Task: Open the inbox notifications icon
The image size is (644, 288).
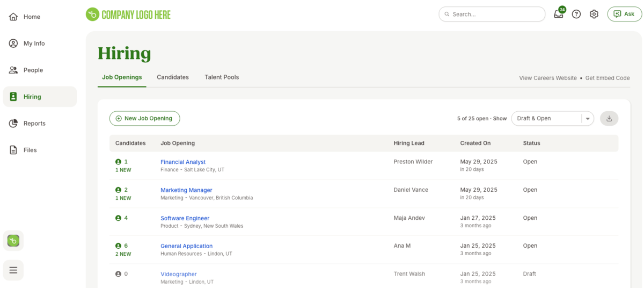Action: click(559, 15)
